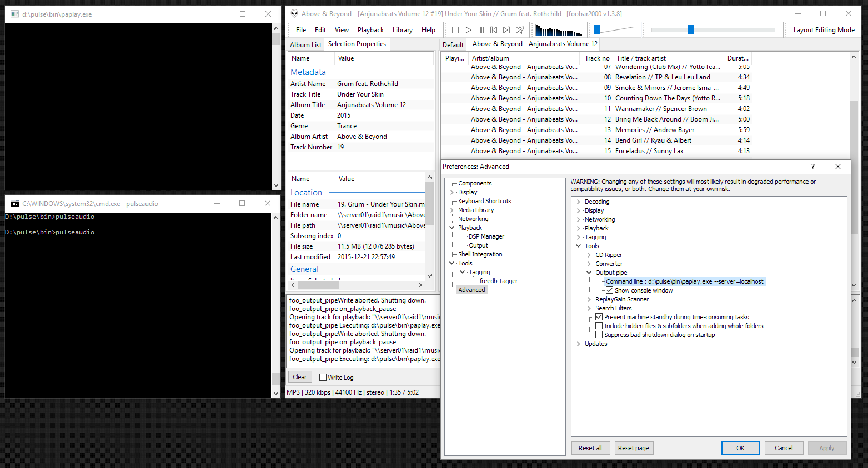This screenshot has width=868, height=468.
Task: Select Output under Playback in preferences
Action: tap(478, 245)
